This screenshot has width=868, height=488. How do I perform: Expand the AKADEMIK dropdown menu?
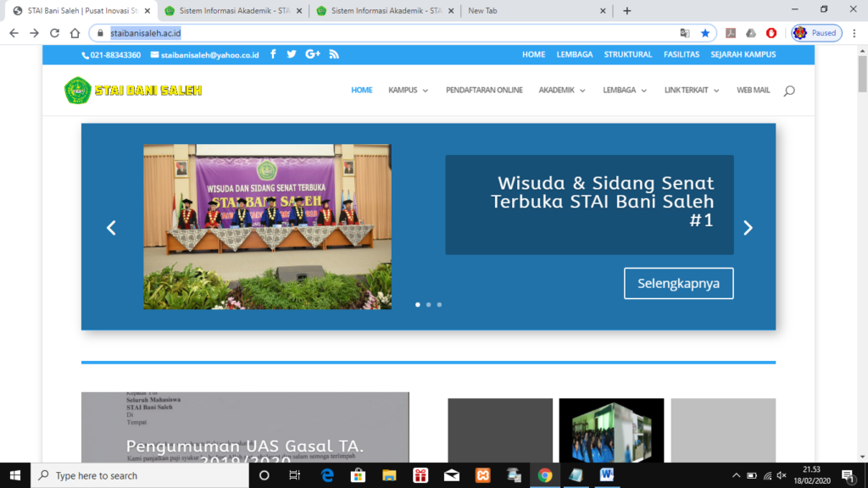[x=562, y=90]
